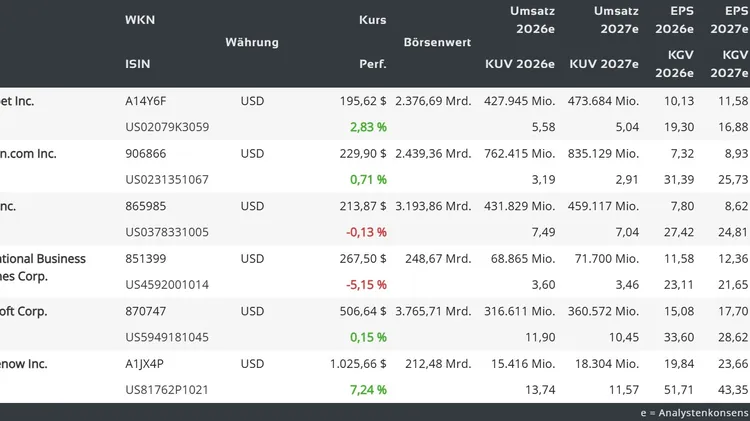Click revenue 316.611 Mio.
The height and width of the screenshot is (421, 750).
tap(519, 312)
